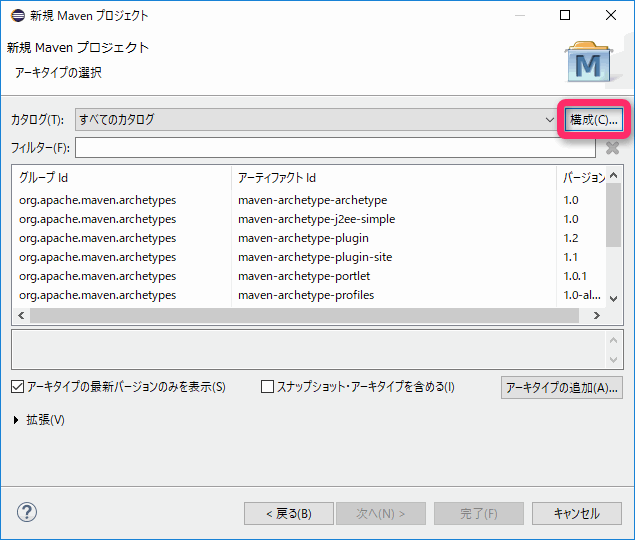Minimize the 新規 Maven プロジェクト window
The height and width of the screenshot is (540, 635).
point(520,15)
